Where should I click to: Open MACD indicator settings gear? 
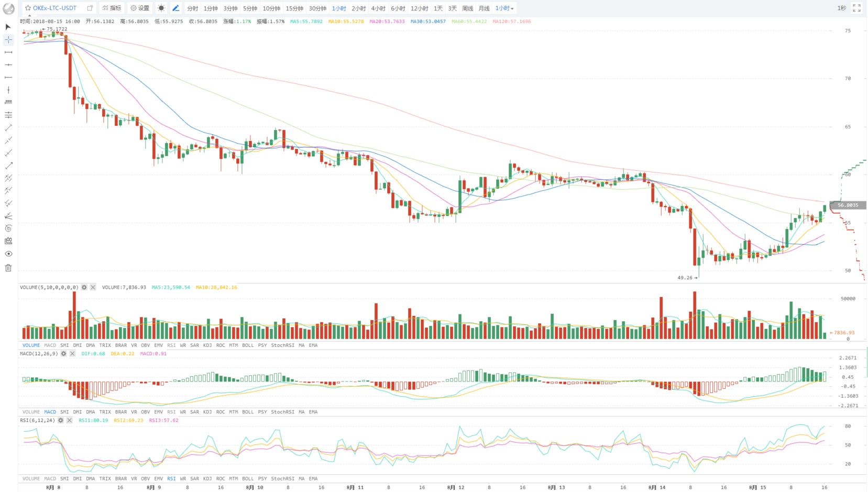click(63, 354)
